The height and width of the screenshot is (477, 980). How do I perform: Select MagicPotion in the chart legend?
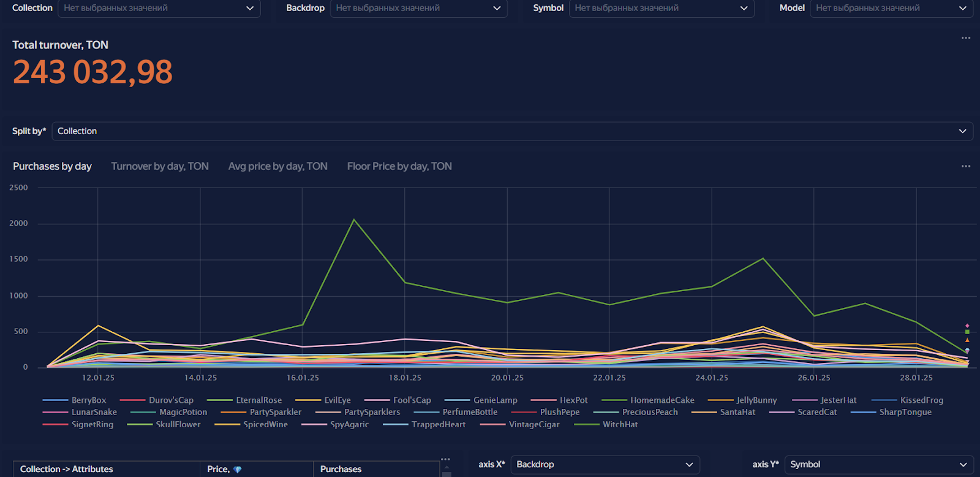[x=169, y=412]
